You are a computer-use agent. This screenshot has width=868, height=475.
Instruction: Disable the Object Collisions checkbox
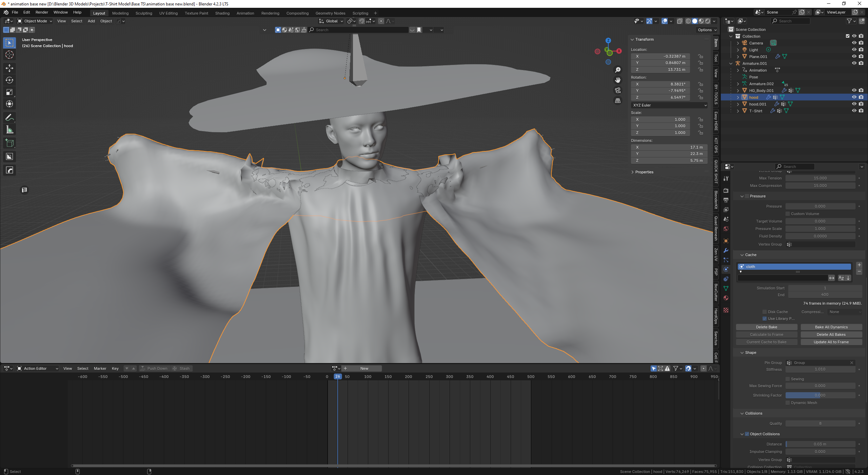[x=747, y=434]
